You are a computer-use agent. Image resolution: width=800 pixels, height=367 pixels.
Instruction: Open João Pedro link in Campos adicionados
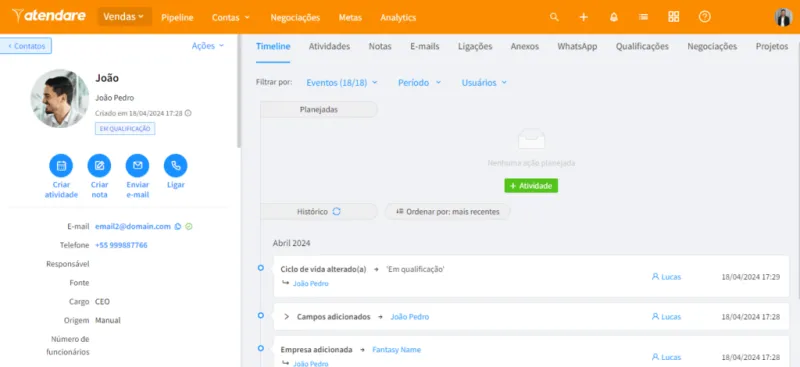tap(410, 316)
